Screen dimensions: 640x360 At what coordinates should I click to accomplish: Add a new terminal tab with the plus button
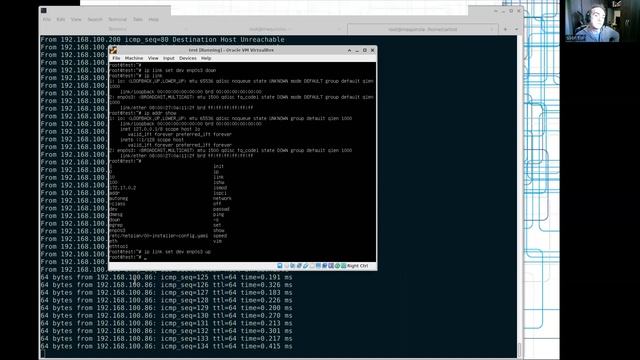[x=505, y=29]
